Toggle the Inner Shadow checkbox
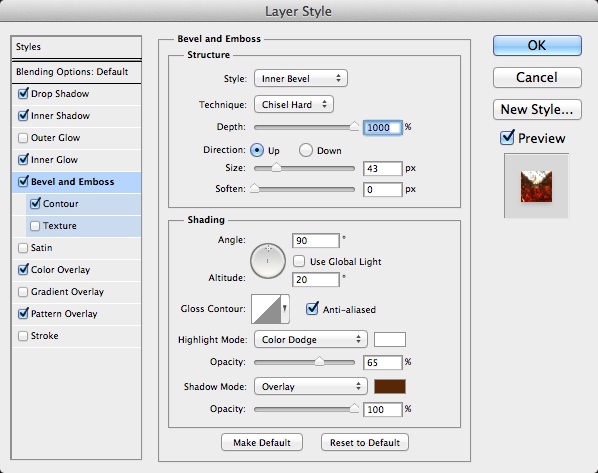 (x=23, y=116)
